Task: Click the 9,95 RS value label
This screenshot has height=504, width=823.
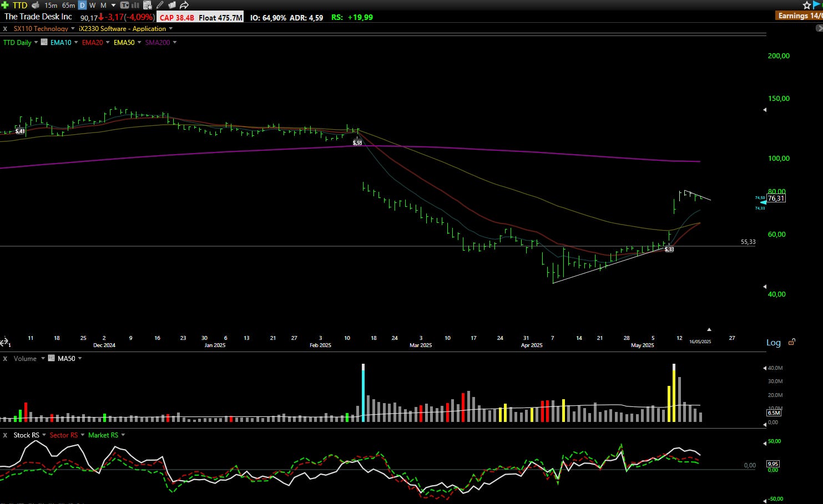Action: tap(773, 464)
